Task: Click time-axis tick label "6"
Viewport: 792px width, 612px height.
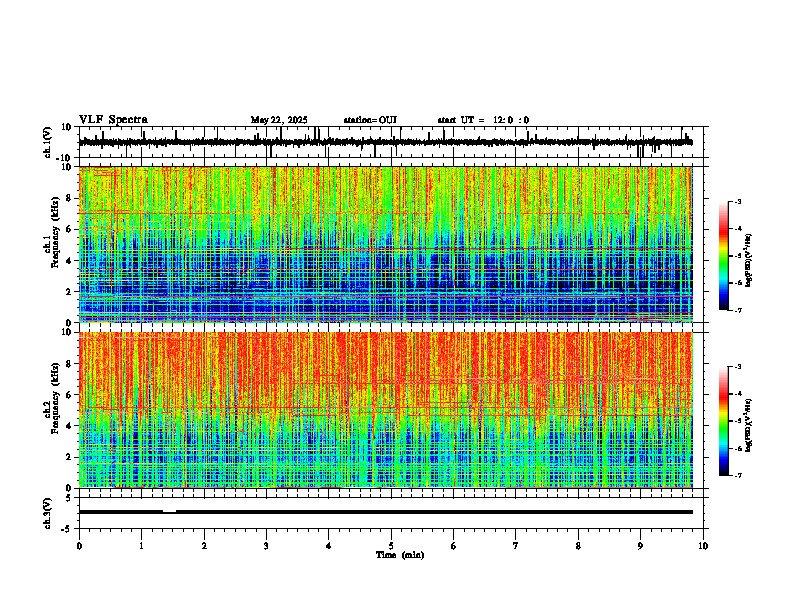Action: (454, 546)
